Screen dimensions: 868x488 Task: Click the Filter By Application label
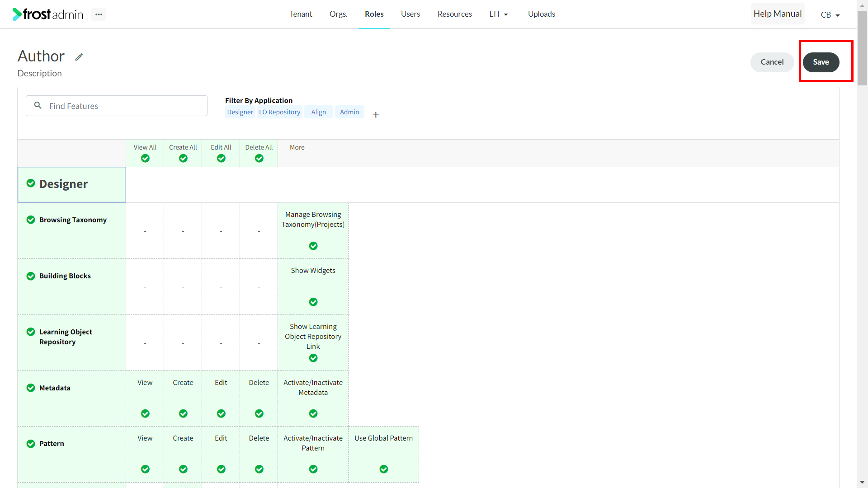pos(259,100)
